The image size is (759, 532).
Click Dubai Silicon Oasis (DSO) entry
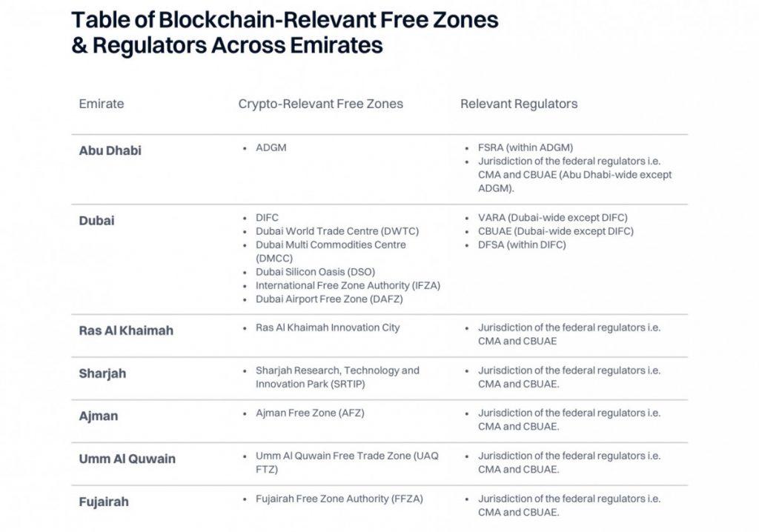[315, 272]
